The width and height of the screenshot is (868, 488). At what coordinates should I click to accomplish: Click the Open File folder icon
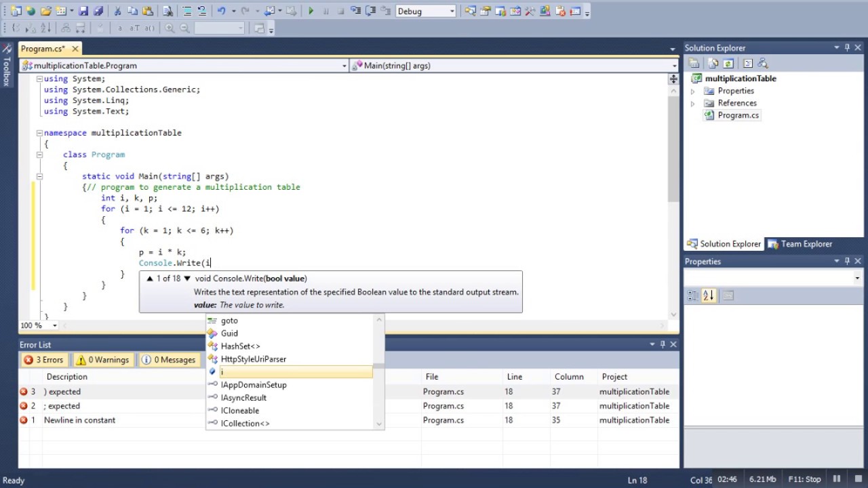45,11
